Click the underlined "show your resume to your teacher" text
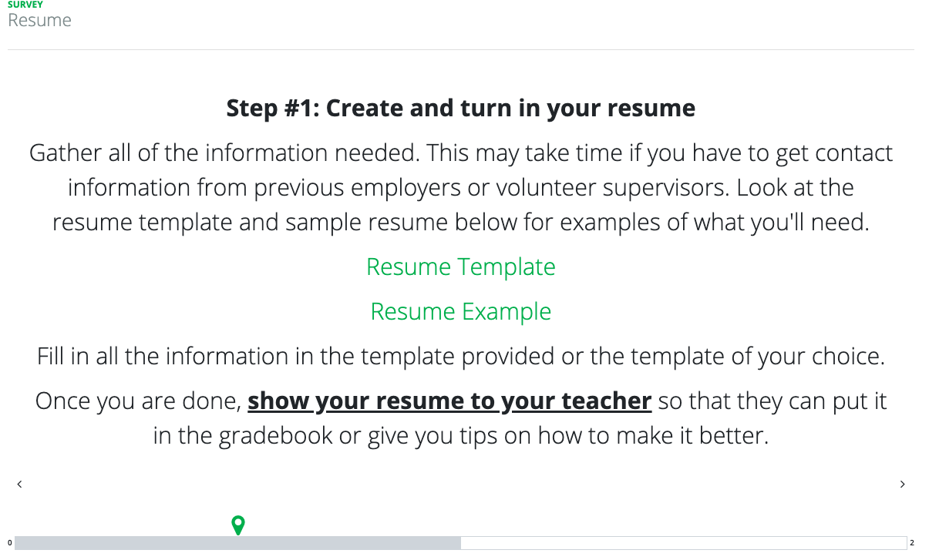This screenshot has width=929, height=560. (x=449, y=401)
